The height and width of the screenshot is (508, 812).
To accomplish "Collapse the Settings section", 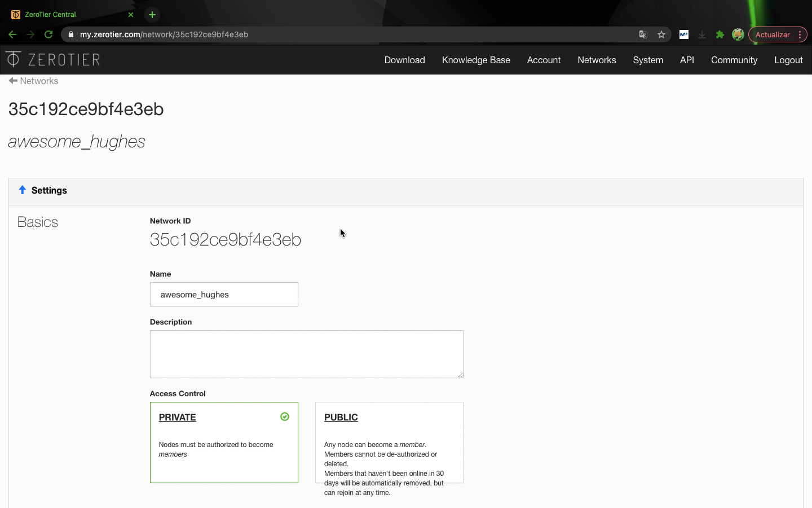I will tap(43, 191).
